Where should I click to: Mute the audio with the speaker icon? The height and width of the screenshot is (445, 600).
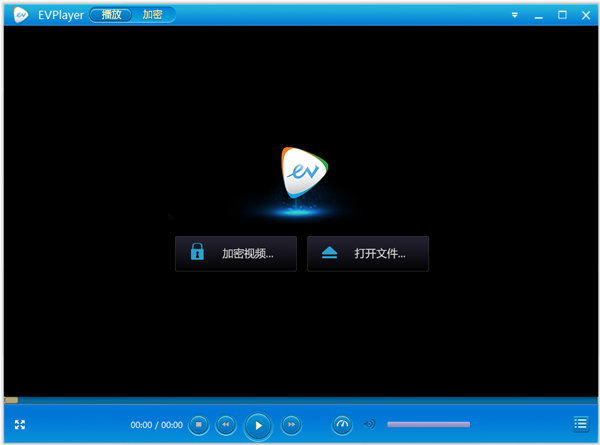coord(369,424)
